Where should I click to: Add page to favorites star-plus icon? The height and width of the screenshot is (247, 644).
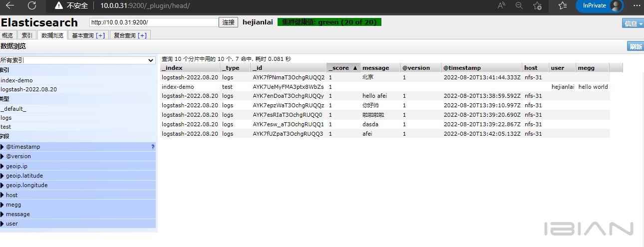(538, 5)
